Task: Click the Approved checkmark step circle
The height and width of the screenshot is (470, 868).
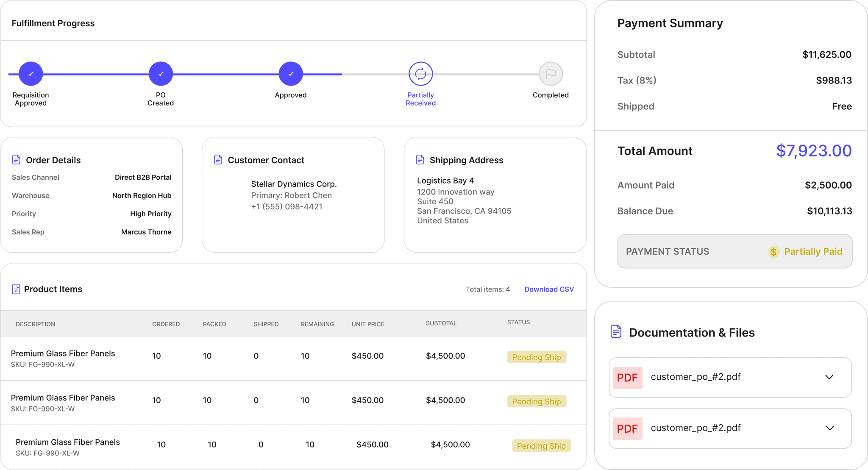Action: click(x=291, y=74)
